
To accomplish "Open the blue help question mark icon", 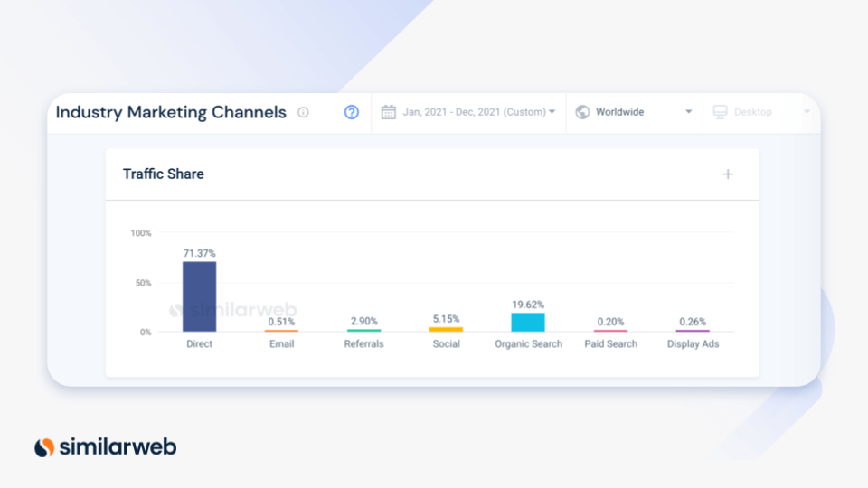I will coord(352,113).
